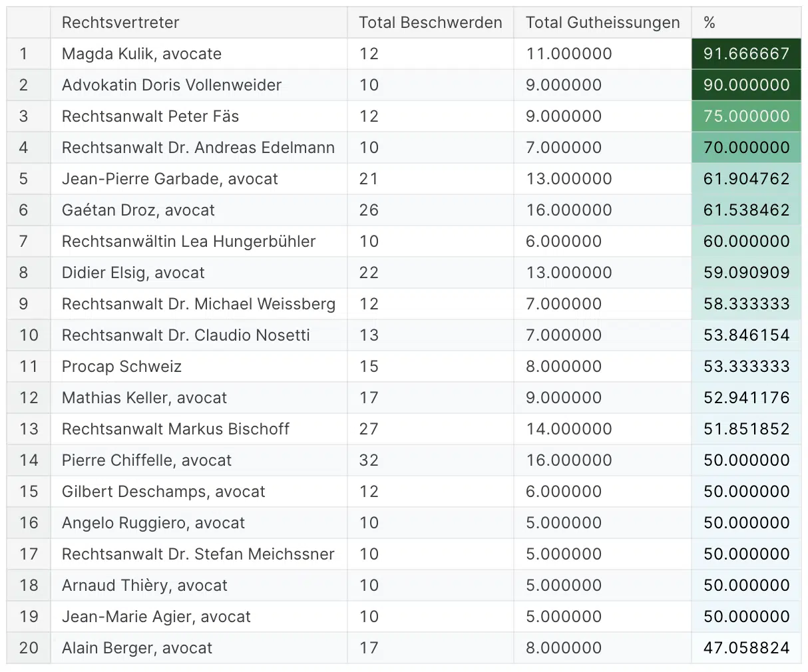Click Gaétan Droz's Total Beschwerden value 26
808x672 pixels.
tap(369, 210)
